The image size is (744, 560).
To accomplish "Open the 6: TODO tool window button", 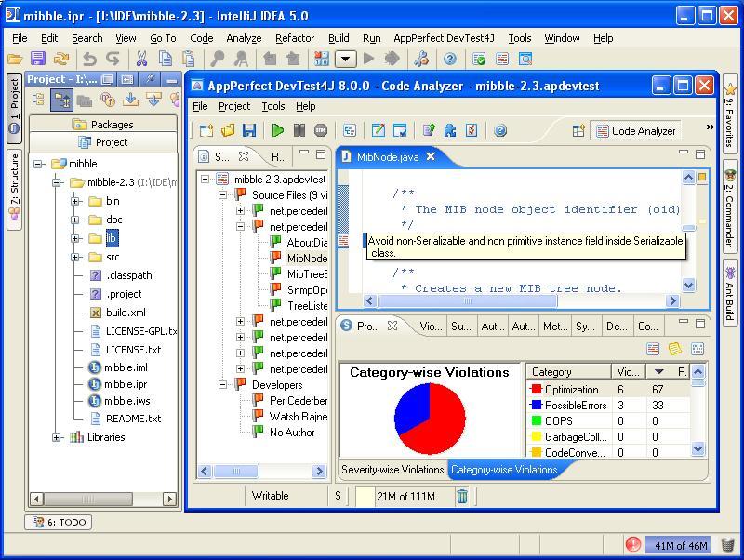I will (x=59, y=523).
